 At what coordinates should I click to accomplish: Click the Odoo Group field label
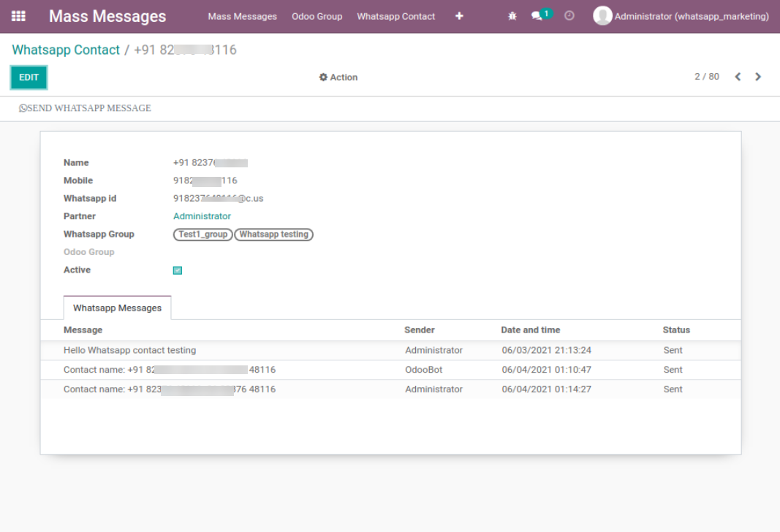(88, 252)
